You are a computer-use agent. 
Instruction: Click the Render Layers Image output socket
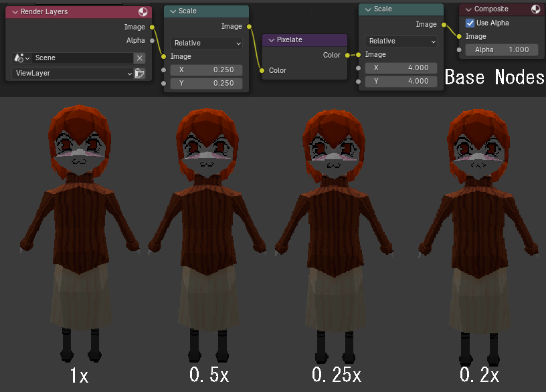pos(153,27)
